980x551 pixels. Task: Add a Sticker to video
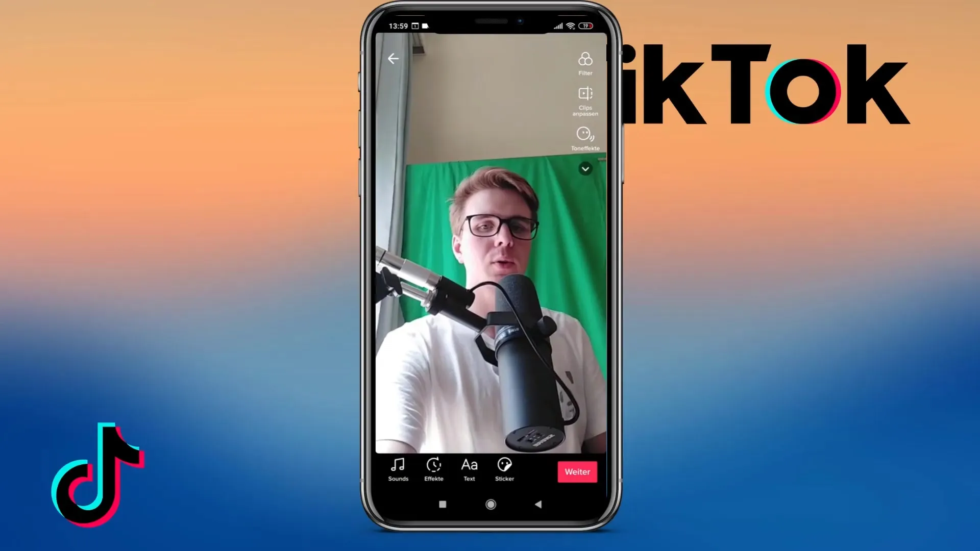(504, 469)
